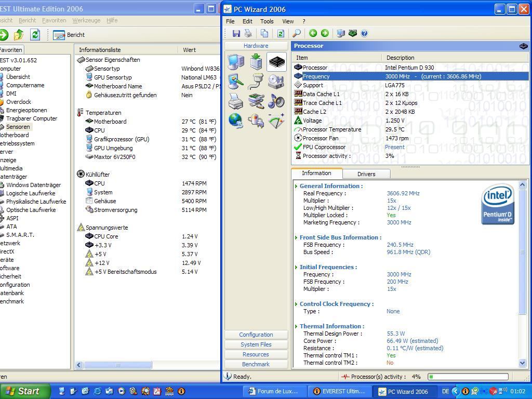Switch to Forum de Lux taskbar button
The width and height of the screenshot is (532, 399).
click(274, 391)
